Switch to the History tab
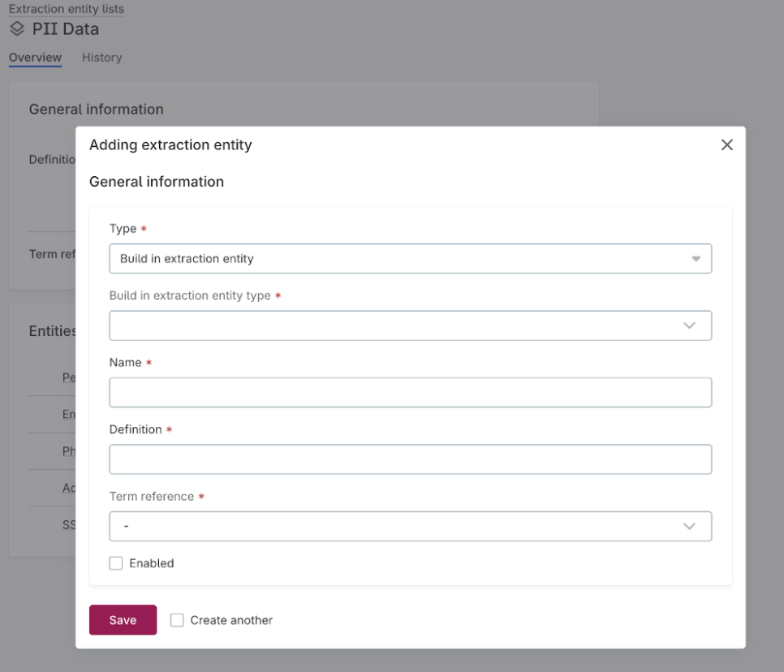This screenshot has height=672, width=784. [101, 58]
